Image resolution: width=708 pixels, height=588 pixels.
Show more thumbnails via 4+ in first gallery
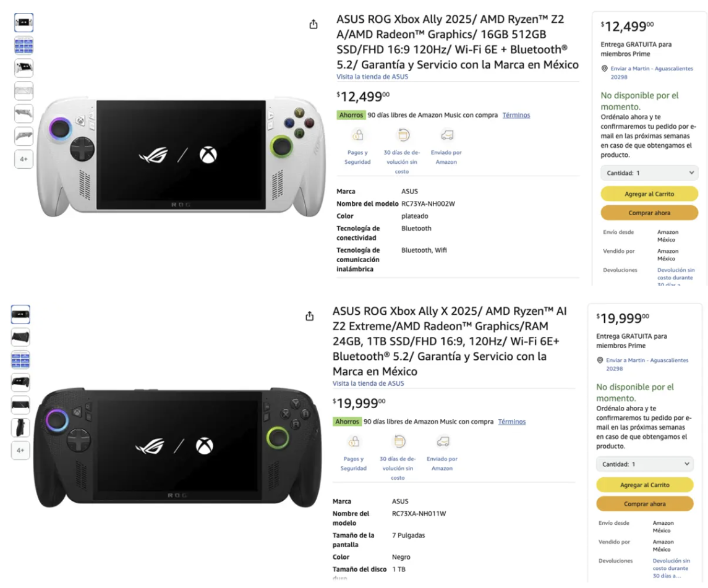point(23,159)
